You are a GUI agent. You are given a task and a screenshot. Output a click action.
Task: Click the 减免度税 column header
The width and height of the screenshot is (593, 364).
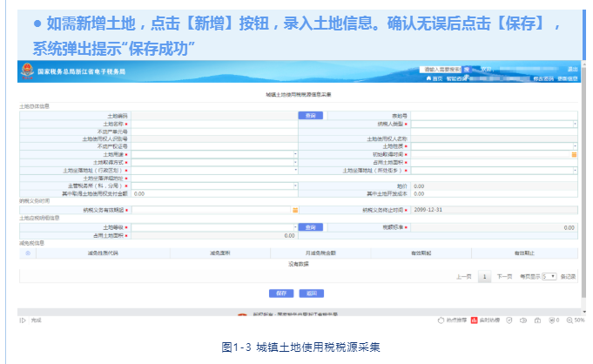click(220, 253)
